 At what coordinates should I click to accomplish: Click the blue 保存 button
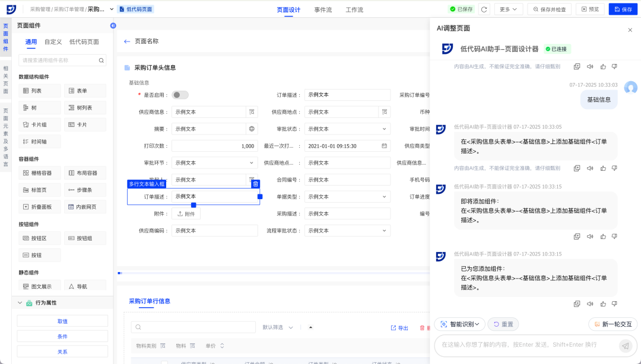coord(623,9)
